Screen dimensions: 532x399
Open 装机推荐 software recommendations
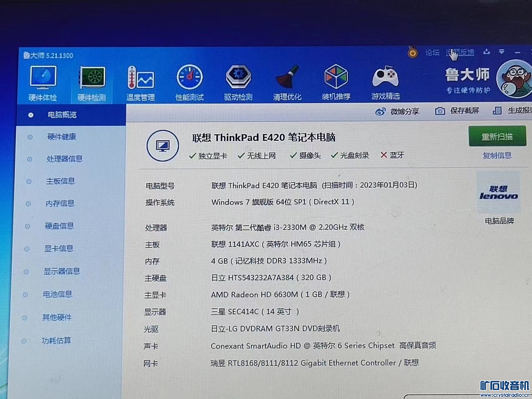click(336, 82)
